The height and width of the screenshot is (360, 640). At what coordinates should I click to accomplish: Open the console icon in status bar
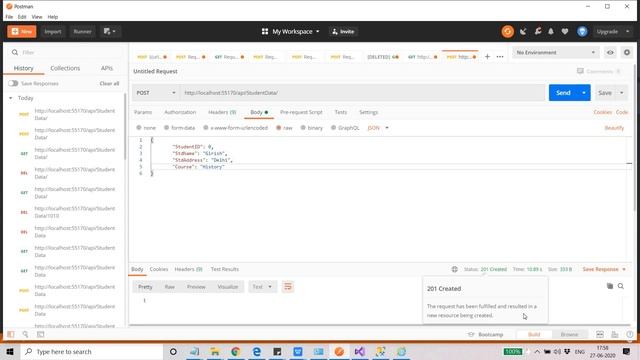tap(40, 334)
